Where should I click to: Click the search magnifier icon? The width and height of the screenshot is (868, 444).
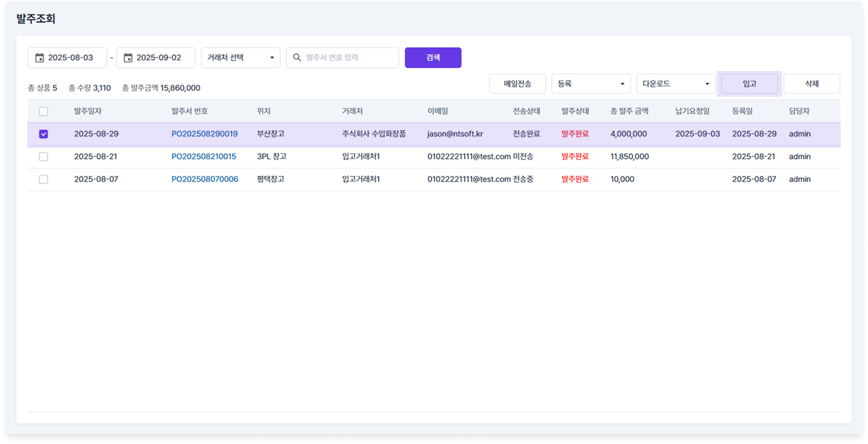click(x=297, y=58)
